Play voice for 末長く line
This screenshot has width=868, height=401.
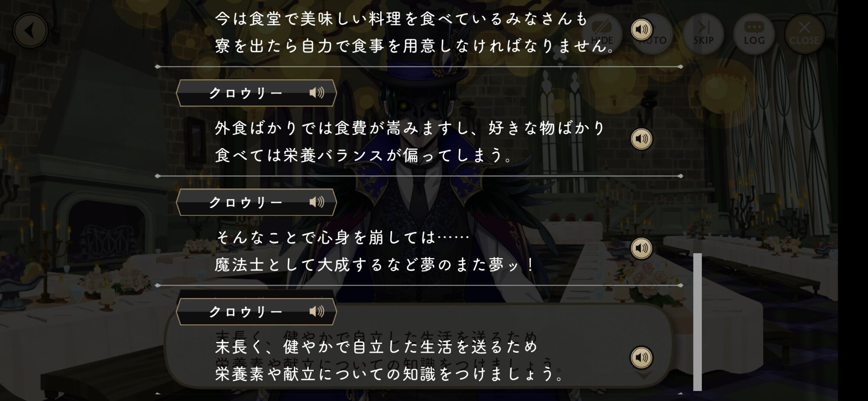pos(641,358)
